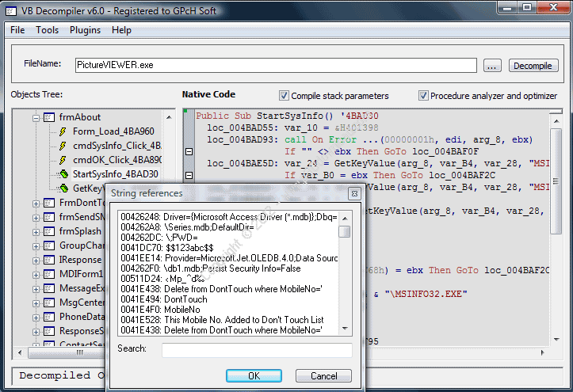
Task: Expand the frmSplash tree node
Action: coord(36,231)
